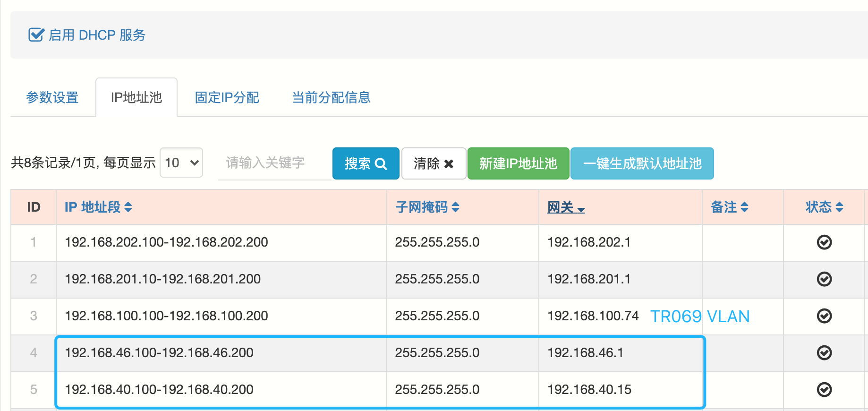Focus the 请输入关键字 keyword search field
The width and height of the screenshot is (868, 411).
click(274, 163)
